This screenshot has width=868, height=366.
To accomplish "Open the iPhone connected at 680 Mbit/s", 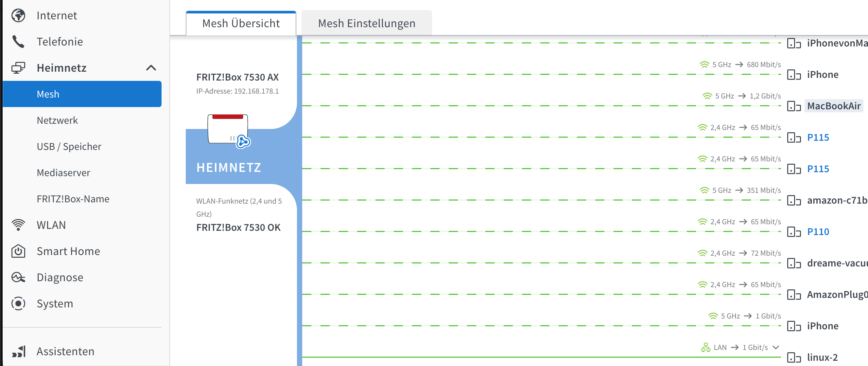I will (823, 75).
